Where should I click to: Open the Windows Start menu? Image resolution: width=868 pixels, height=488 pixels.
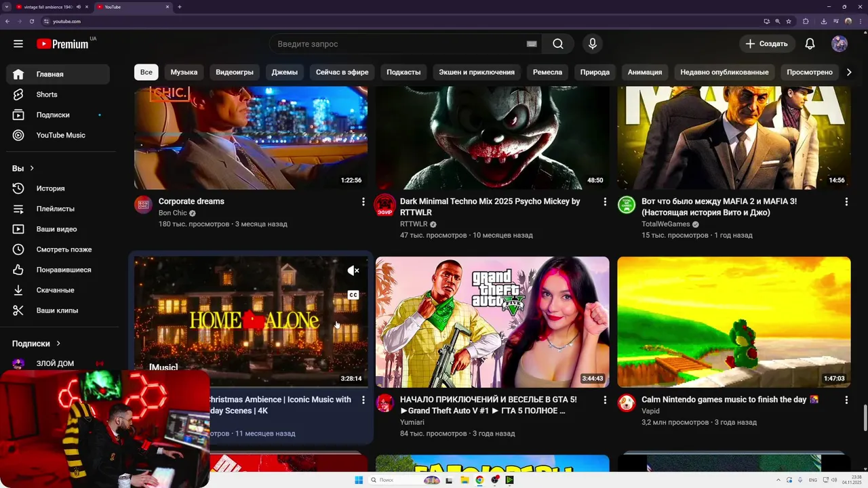click(359, 480)
